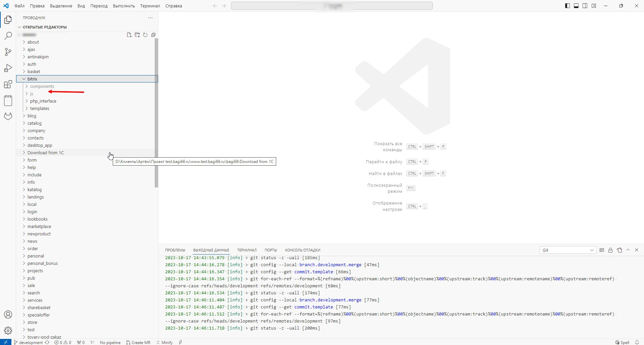Open the Выделение menu

pyautogui.click(x=61, y=6)
